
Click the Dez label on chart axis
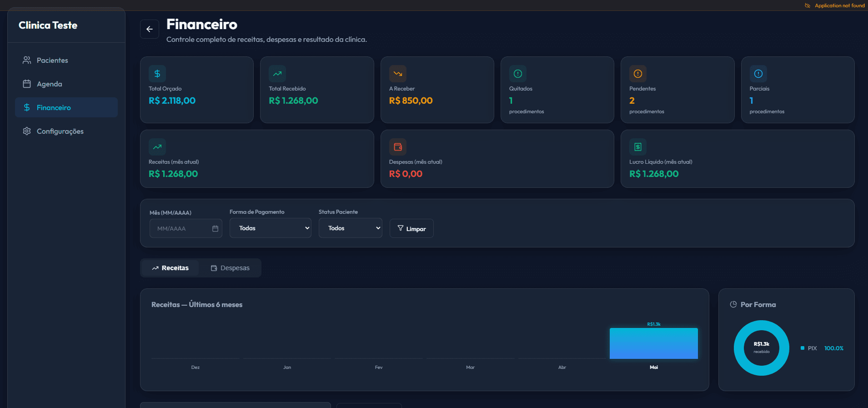(x=196, y=367)
